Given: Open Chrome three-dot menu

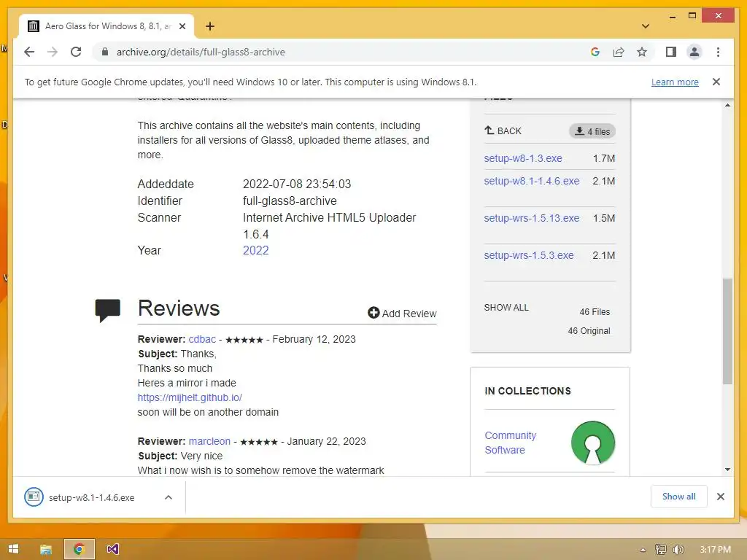Looking at the screenshot, I should coord(718,52).
